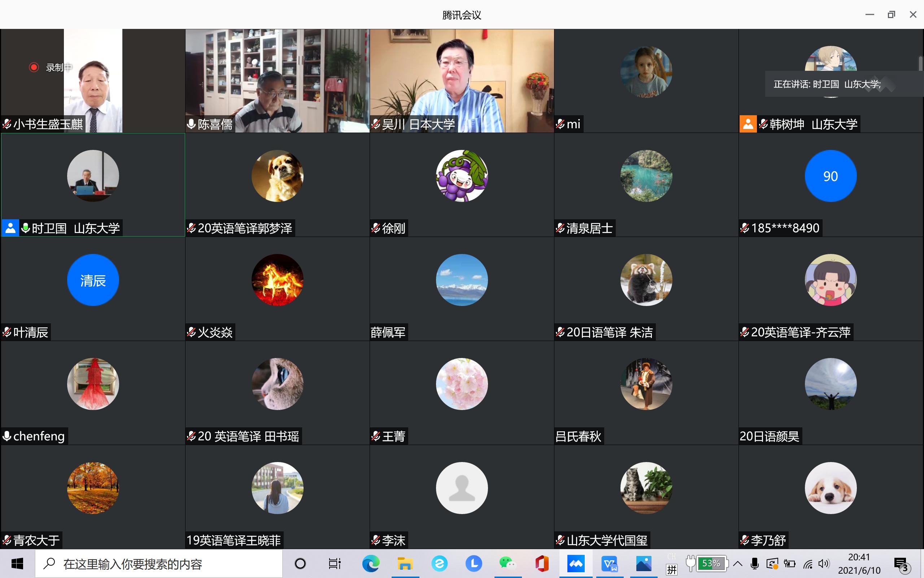The image size is (924, 578).
Task: Click muted mic icon of 20日语笔译 朱洁
Action: tap(560, 332)
